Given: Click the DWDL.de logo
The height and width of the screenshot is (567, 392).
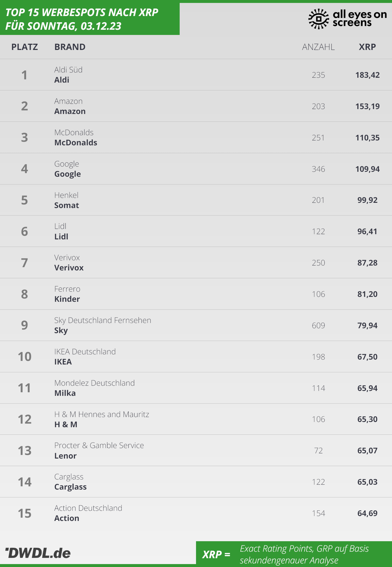Looking at the screenshot, I should pos(38,553).
